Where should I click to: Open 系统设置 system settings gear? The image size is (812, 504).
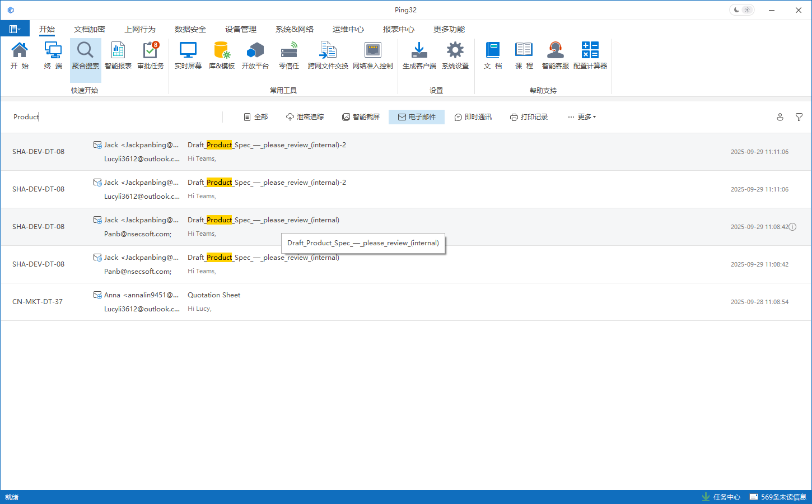[455, 55]
